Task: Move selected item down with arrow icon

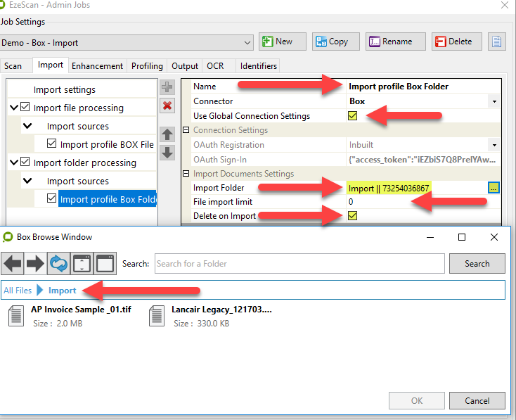Action: pyautogui.click(x=167, y=152)
